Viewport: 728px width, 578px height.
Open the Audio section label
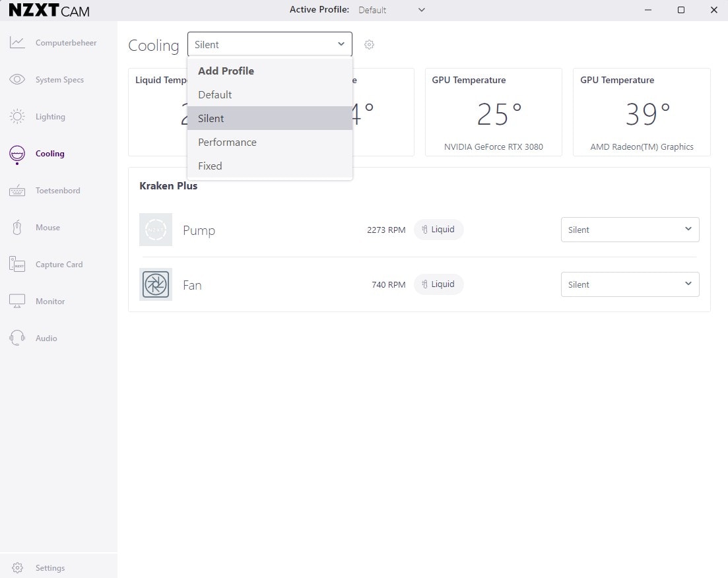click(x=46, y=338)
